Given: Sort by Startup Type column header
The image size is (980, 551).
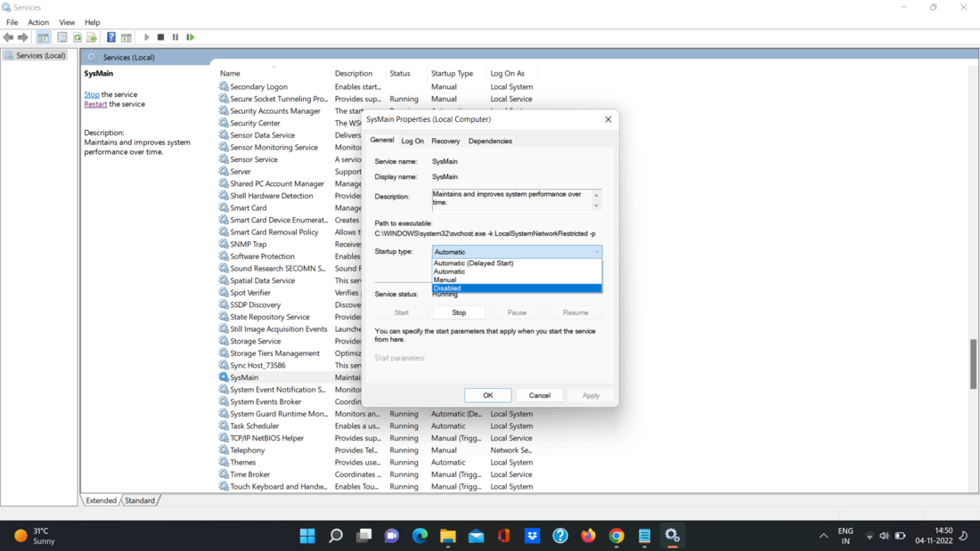Looking at the screenshot, I should (457, 73).
